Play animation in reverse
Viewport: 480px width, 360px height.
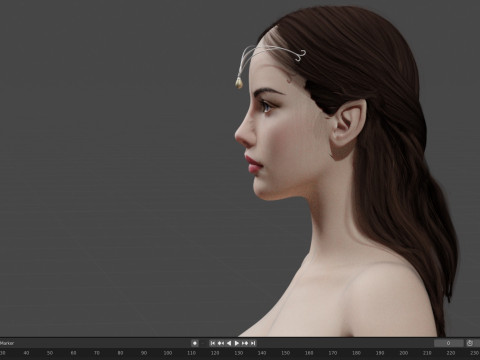coord(229,343)
